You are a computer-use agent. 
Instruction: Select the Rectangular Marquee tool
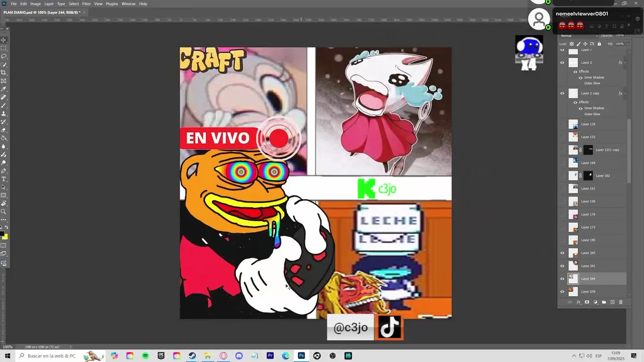[x=4, y=48]
